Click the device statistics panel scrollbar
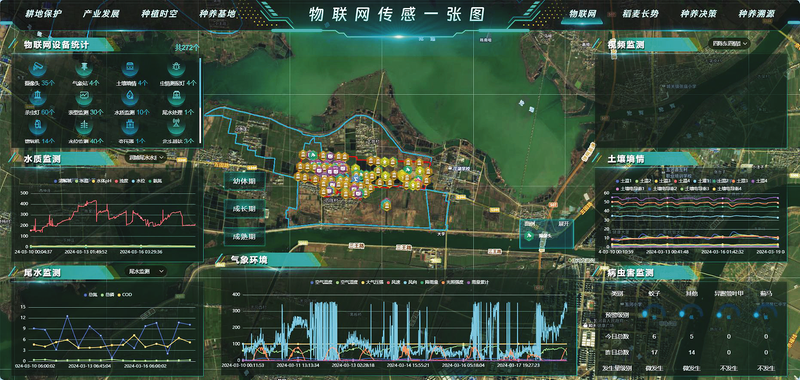The height and width of the screenshot is (380, 800). tap(200, 99)
